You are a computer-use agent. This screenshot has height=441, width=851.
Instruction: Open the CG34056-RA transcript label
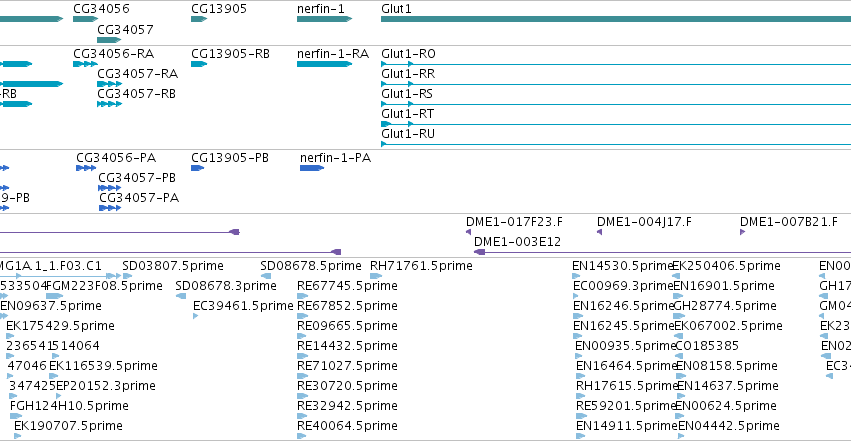114,54
